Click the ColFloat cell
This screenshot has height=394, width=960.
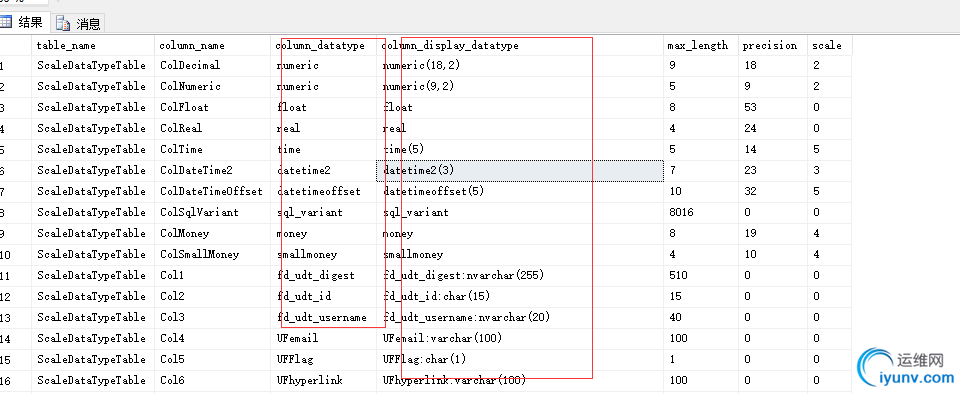coord(212,107)
